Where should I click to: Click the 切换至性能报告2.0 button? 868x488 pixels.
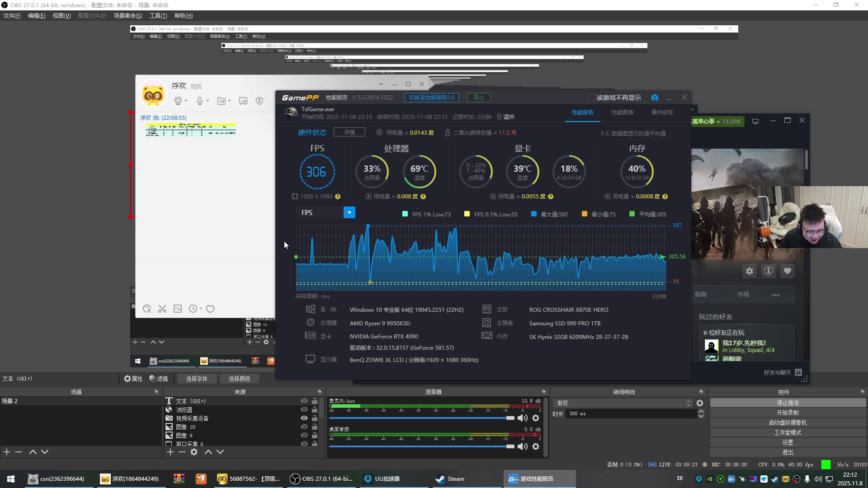[431, 98]
